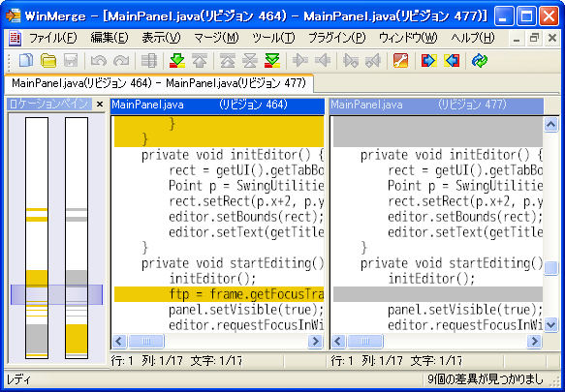
Task: Click the Save floppy disk icon
Action: pos(71,60)
